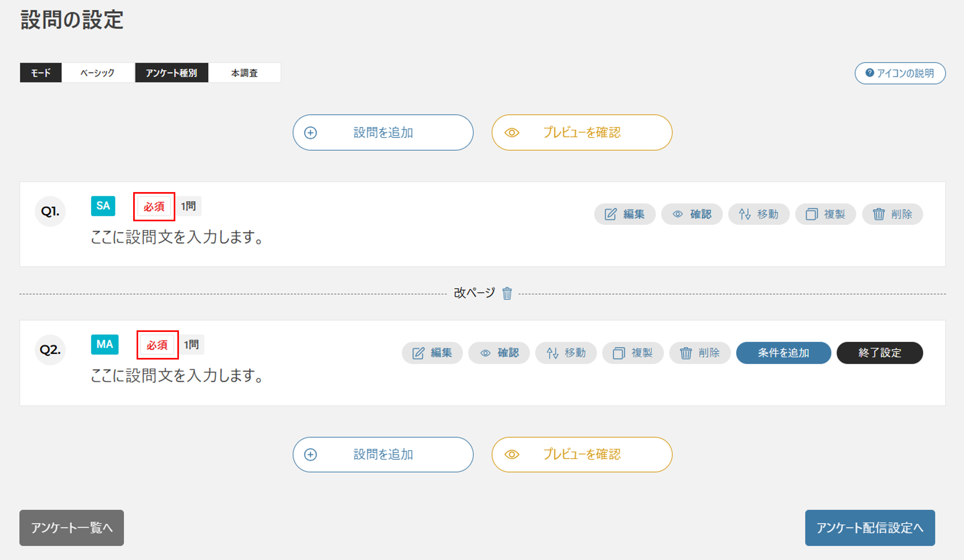Click the 本調査 survey type label
The image size is (964, 560).
[x=244, y=73]
